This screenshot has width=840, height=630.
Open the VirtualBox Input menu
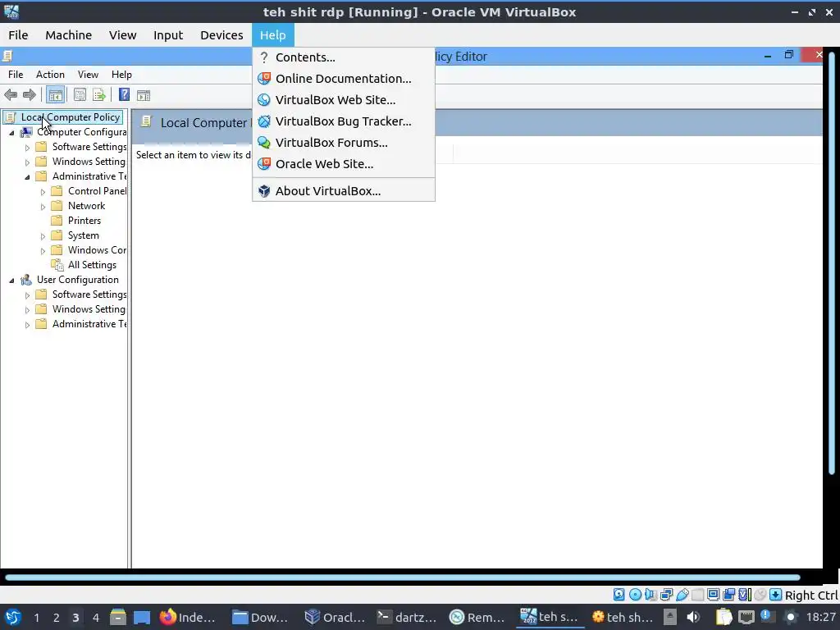168,35
